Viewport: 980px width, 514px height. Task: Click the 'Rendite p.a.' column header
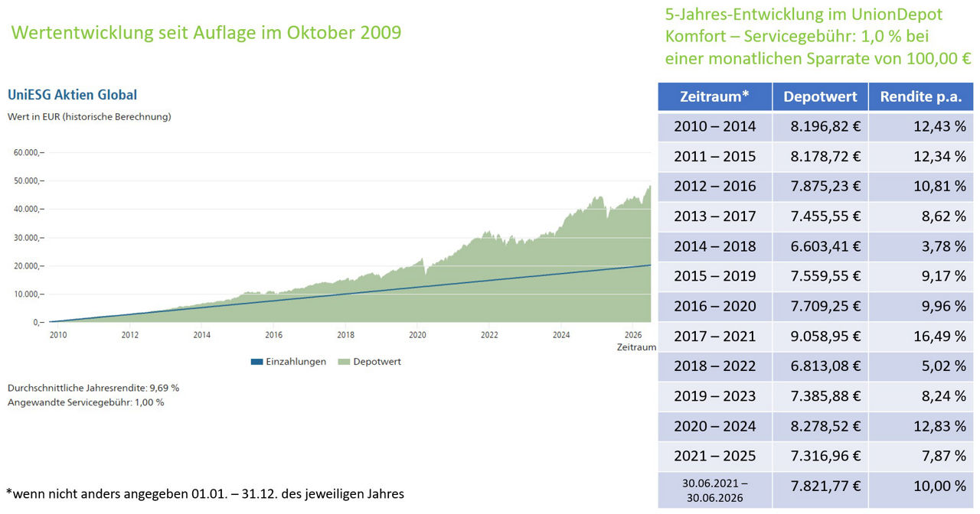[921, 96]
